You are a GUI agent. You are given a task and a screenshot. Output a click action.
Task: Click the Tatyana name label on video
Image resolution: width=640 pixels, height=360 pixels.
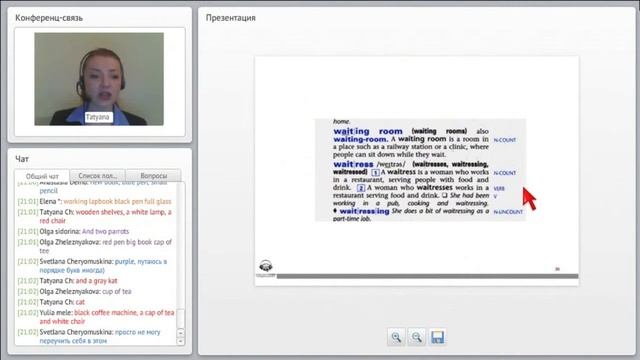(x=98, y=117)
